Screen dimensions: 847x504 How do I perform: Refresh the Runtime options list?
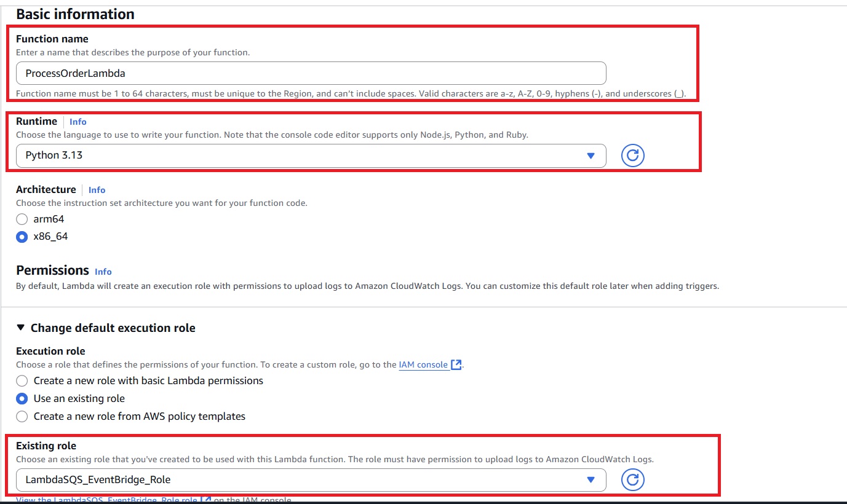(x=632, y=155)
